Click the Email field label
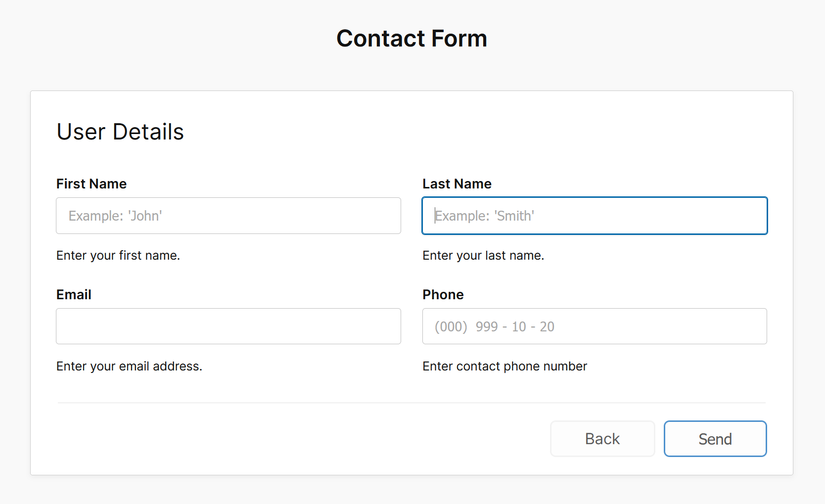 [x=74, y=295]
